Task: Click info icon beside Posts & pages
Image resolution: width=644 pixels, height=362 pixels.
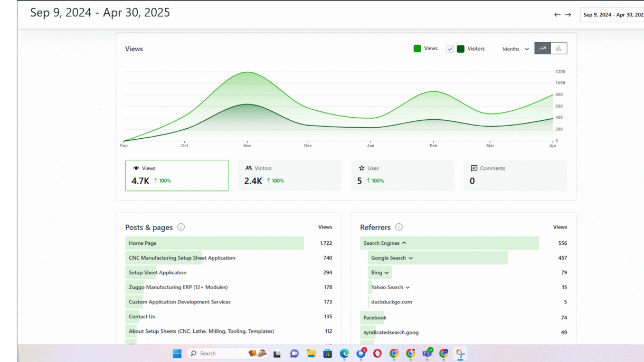Action: [181, 227]
